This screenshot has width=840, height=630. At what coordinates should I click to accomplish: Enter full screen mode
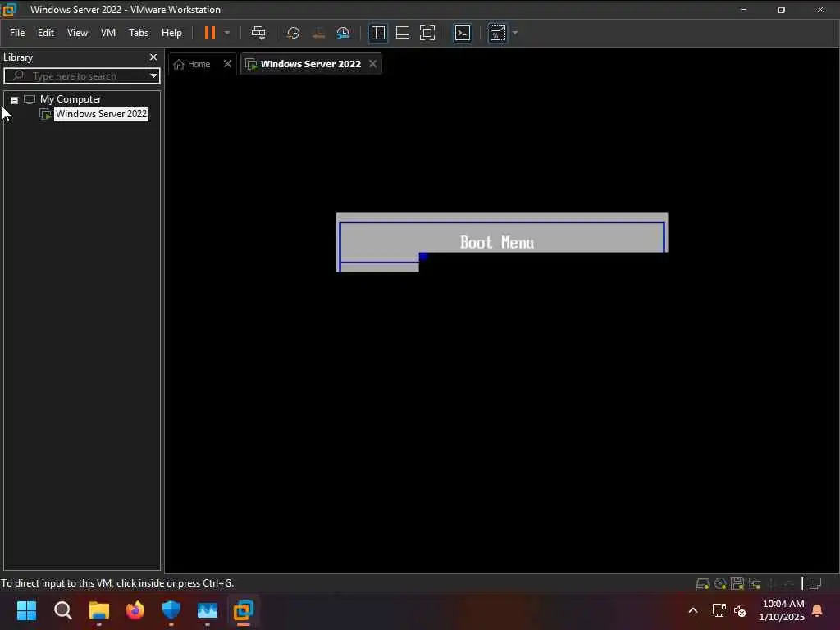427,33
